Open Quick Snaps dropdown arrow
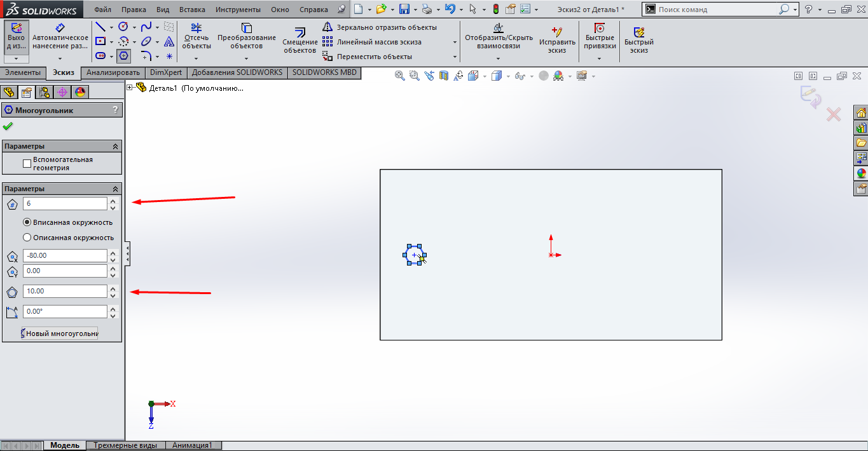Image resolution: width=868 pixels, height=451 pixels. 599,58
